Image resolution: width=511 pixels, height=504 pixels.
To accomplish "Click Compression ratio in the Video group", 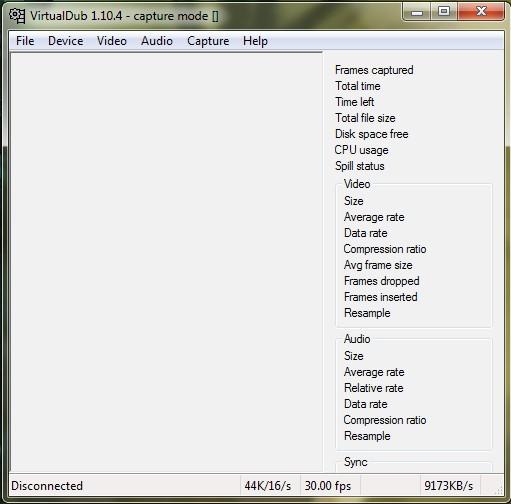I will (x=385, y=249).
